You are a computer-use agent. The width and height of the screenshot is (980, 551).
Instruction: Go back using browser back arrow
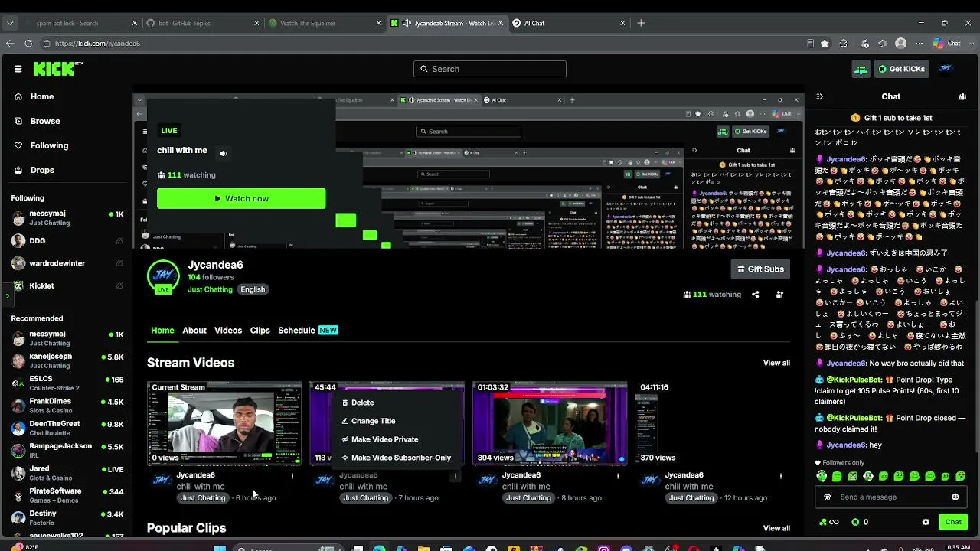point(10,44)
